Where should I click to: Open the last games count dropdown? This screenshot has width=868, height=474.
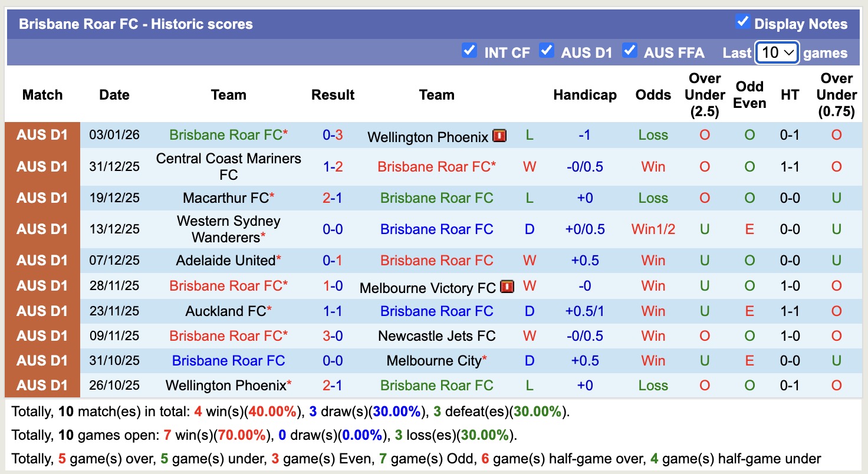(x=777, y=52)
